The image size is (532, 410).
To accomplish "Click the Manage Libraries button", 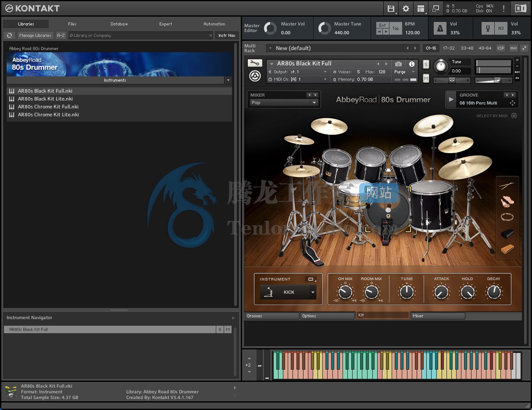I will coord(36,36).
